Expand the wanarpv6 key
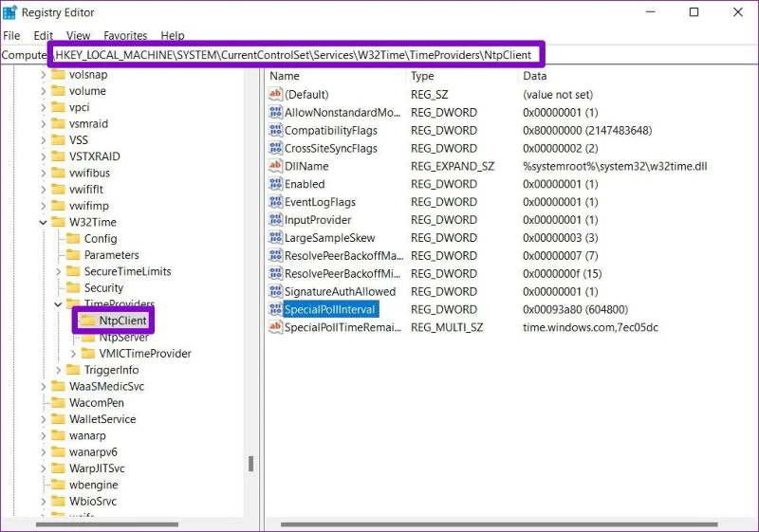The width and height of the screenshot is (759, 532). click(x=43, y=452)
